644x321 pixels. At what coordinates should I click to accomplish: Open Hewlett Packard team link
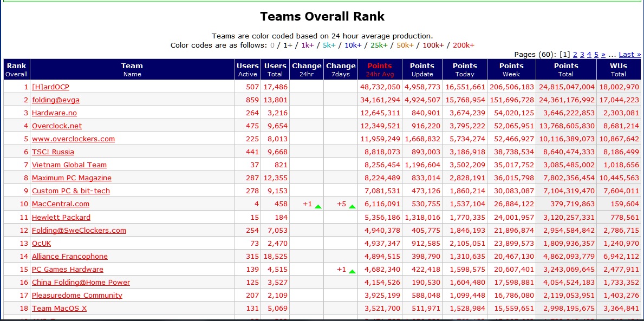tap(61, 217)
